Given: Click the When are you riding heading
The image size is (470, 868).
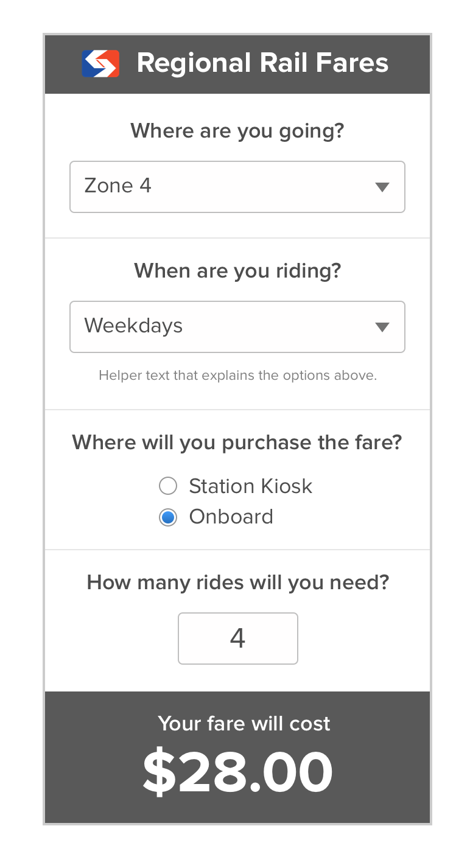Looking at the screenshot, I should [237, 271].
